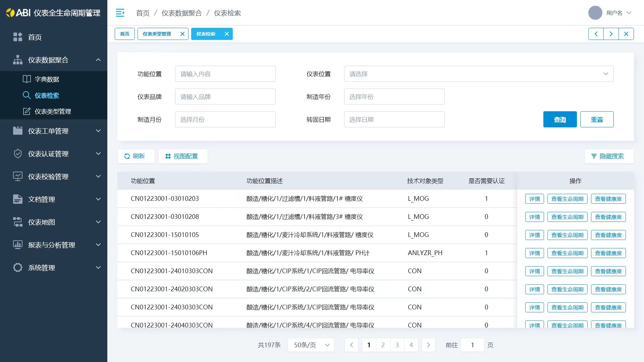Viewport: 644px width, 362px height.
Task: Select cell CN01223001-24030303CON
Action: click(171, 307)
